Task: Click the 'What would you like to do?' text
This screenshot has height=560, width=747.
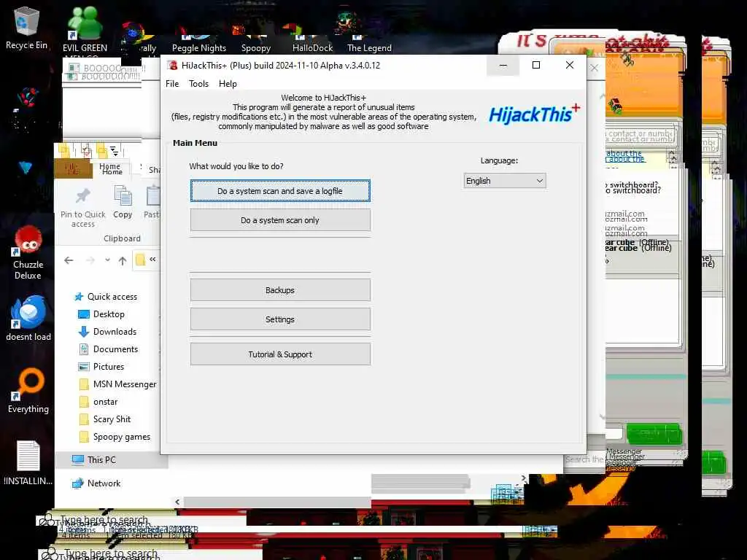Action: point(236,166)
